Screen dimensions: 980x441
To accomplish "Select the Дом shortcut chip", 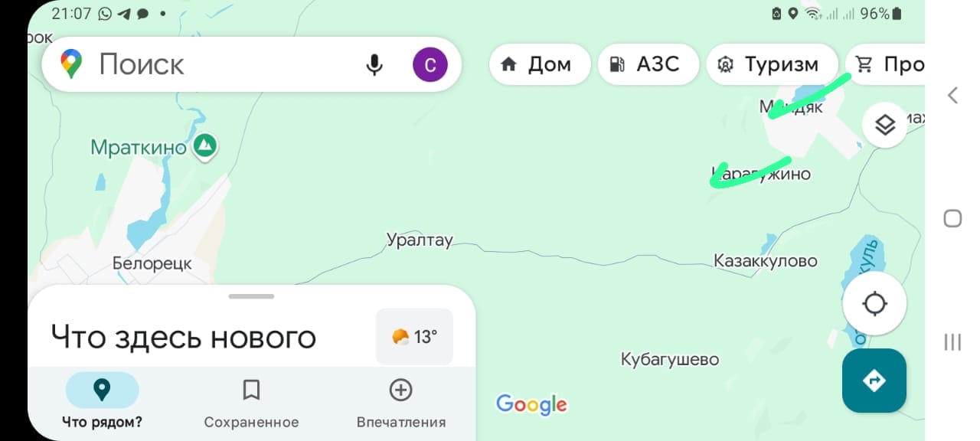I will coord(540,64).
